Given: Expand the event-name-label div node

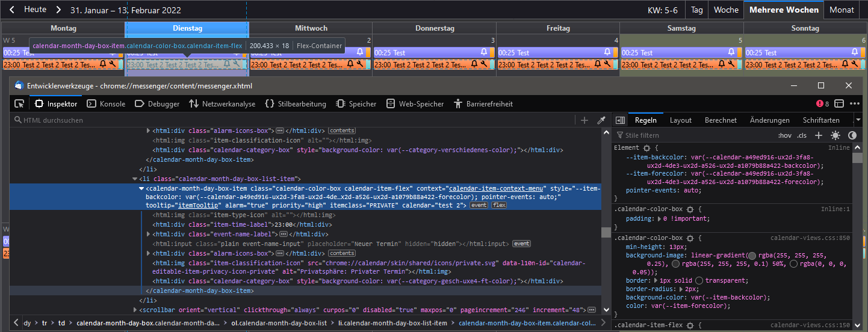Looking at the screenshot, I should [149, 234].
